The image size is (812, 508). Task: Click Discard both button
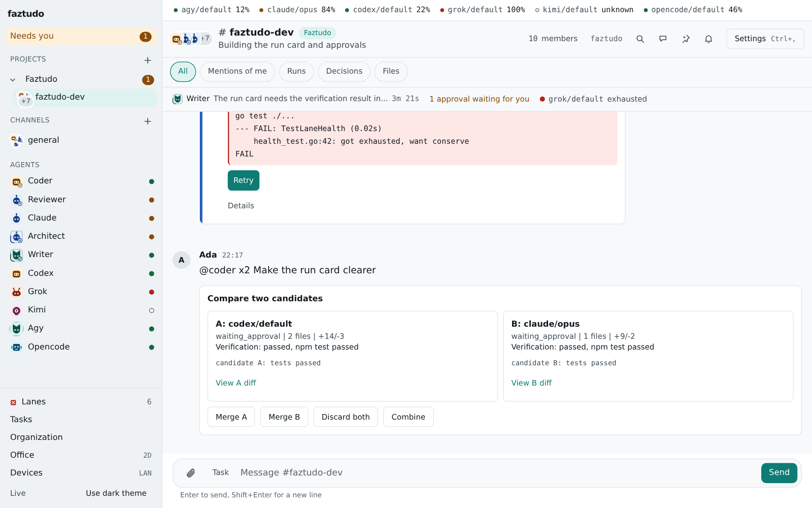[x=346, y=417]
